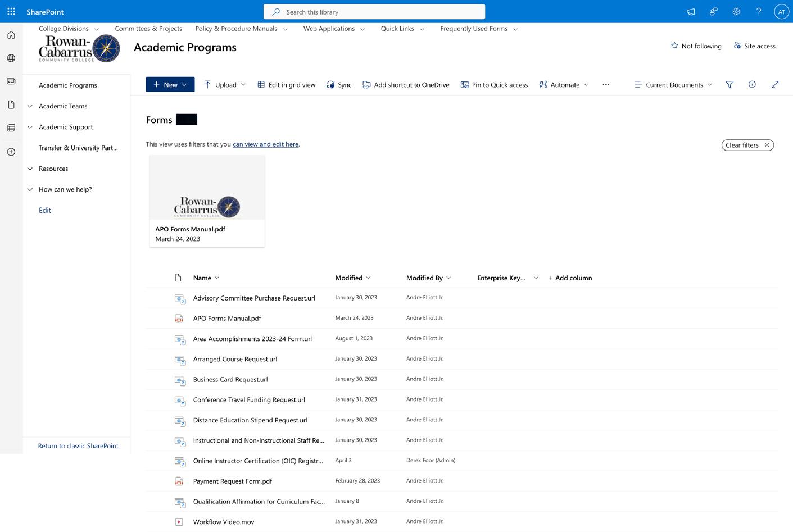
Task: Open the APO Forms Manual.pdf thumbnail card
Action: (x=207, y=201)
